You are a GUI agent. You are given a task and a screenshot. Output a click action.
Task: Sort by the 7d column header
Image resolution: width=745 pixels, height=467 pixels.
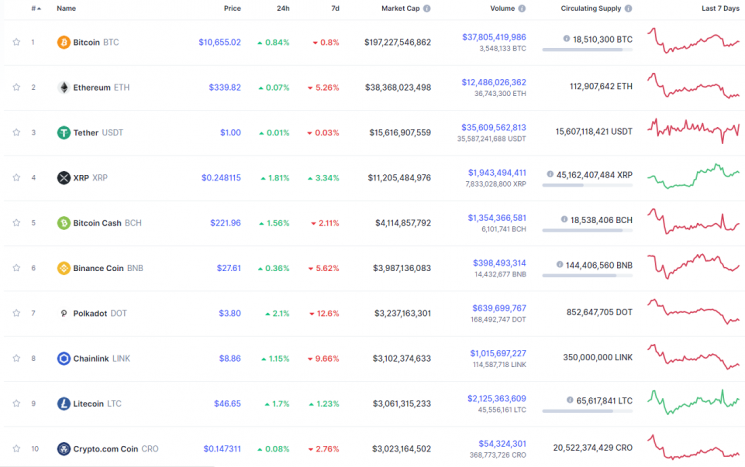pos(335,9)
